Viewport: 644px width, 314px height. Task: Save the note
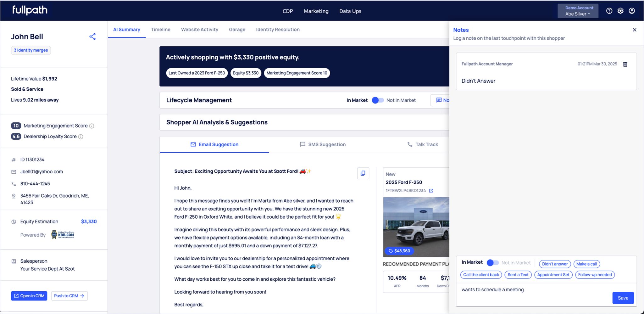[623, 298]
